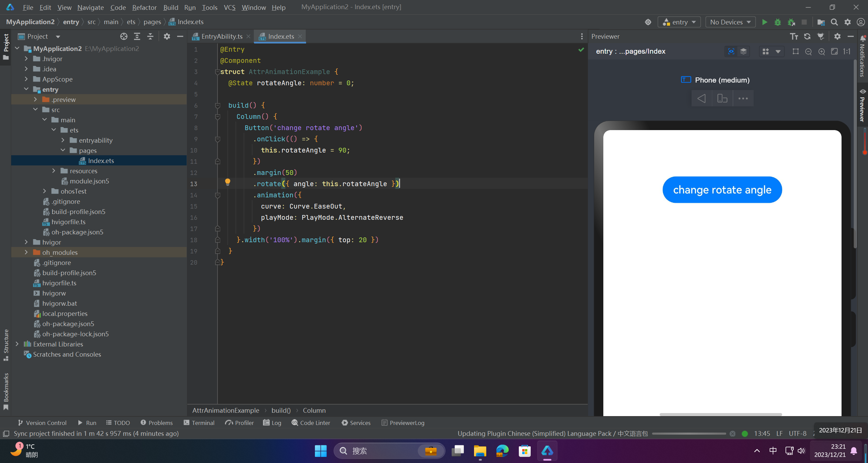868x463 pixels.
Task: Toggle the Notifications side panel button
Action: coord(862,56)
